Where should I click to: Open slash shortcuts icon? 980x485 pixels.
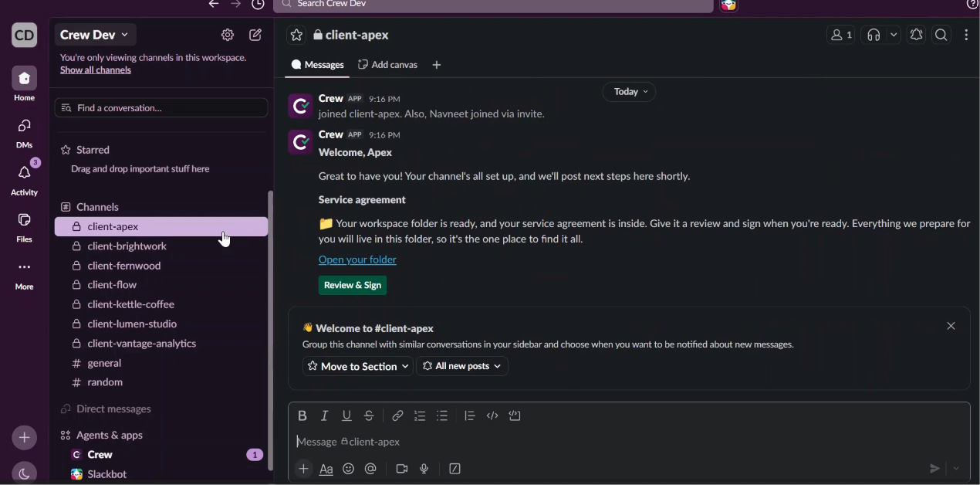click(x=455, y=469)
